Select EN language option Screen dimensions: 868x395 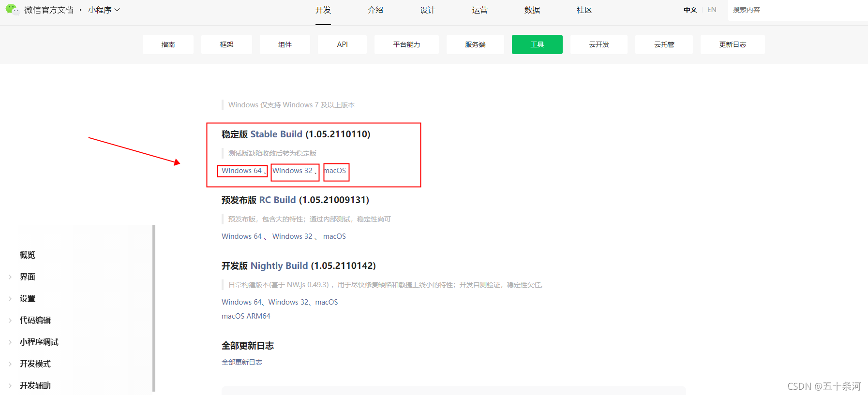pyautogui.click(x=712, y=10)
